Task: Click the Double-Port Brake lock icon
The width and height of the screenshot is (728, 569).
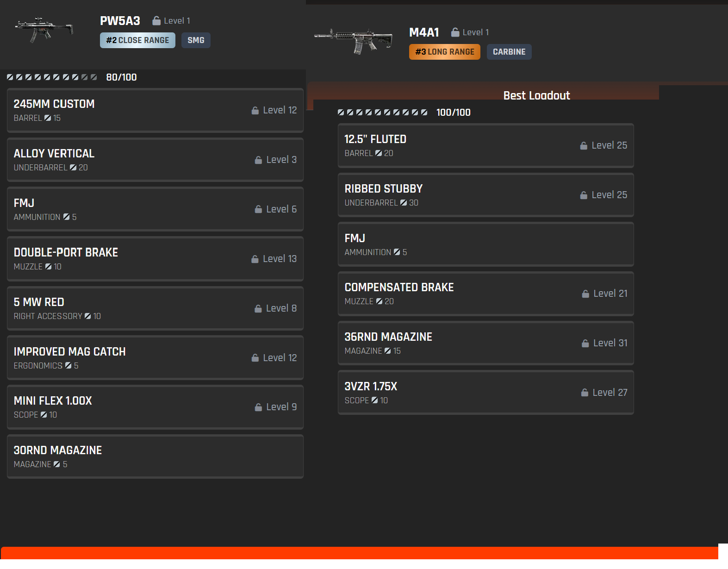Action: point(255,259)
